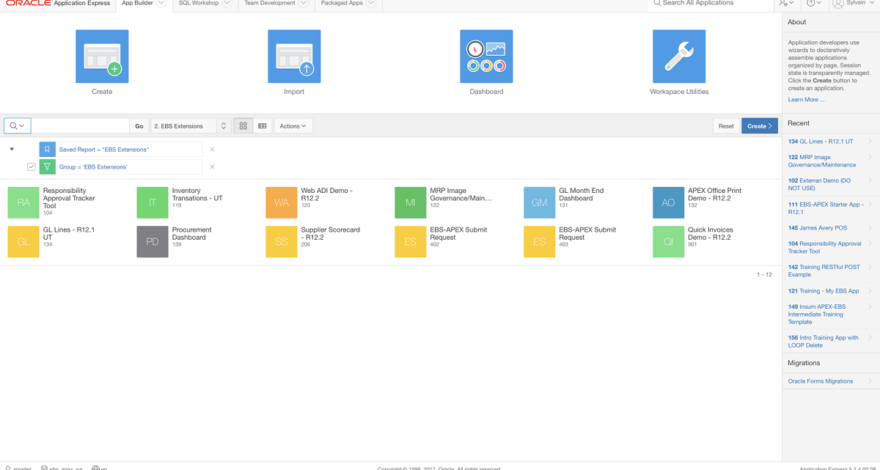Switch to the Team Development tab
Viewport: 880px width, 470px height.
[269, 3]
